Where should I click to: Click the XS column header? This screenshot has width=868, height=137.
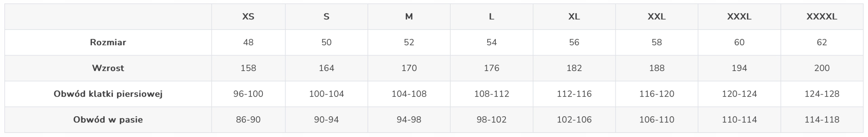pyautogui.click(x=248, y=17)
